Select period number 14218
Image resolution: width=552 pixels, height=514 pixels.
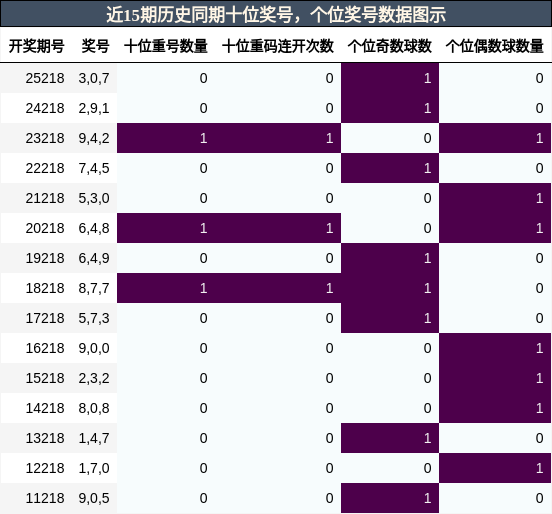pyautogui.click(x=45, y=408)
